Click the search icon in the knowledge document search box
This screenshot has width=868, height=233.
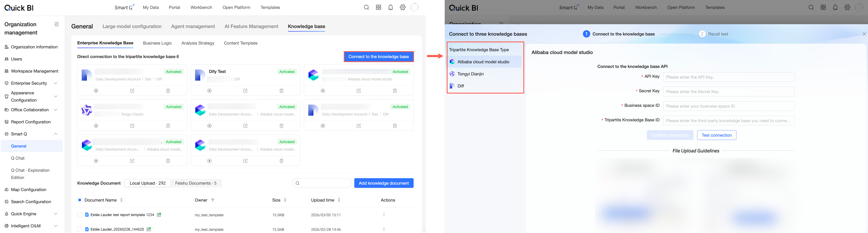(x=298, y=183)
